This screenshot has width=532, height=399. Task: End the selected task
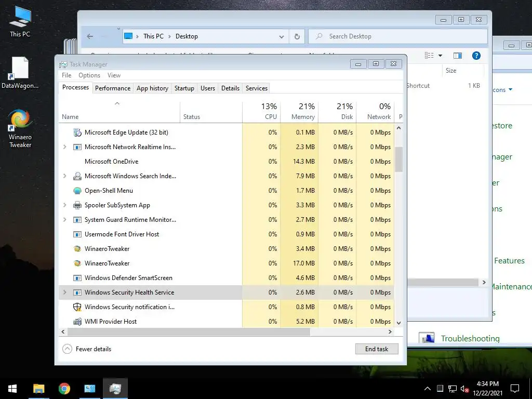[377, 349]
